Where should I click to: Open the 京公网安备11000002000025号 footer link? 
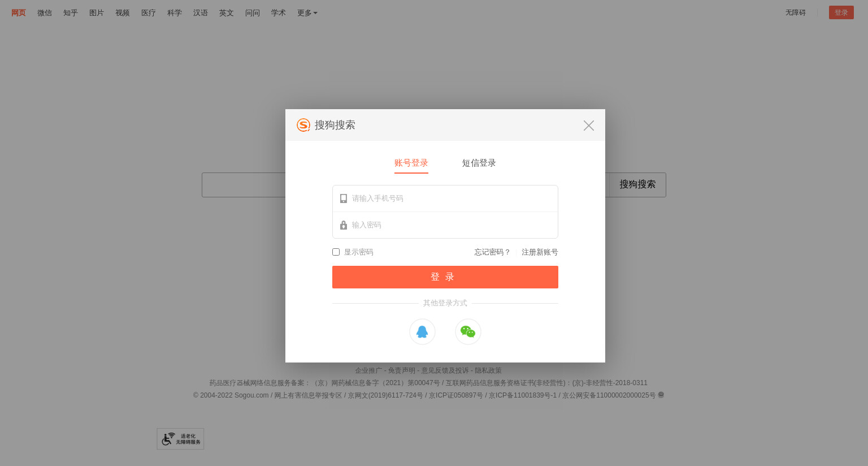[609, 395]
